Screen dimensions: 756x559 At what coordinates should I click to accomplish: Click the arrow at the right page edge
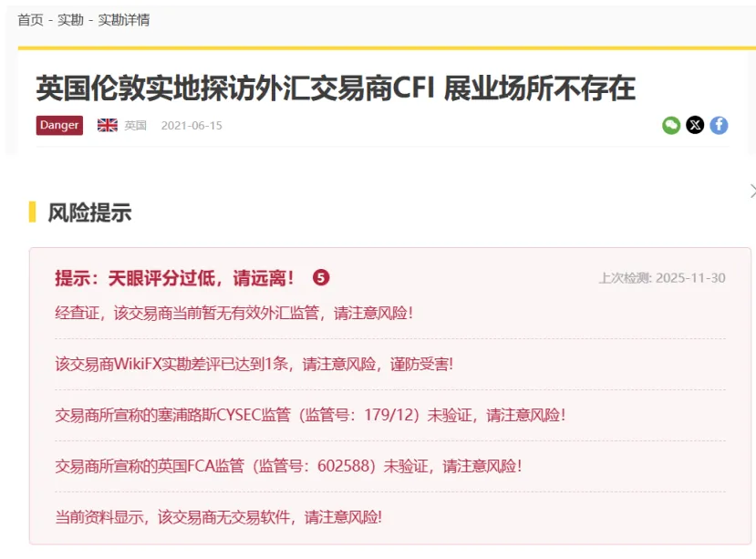point(752,191)
